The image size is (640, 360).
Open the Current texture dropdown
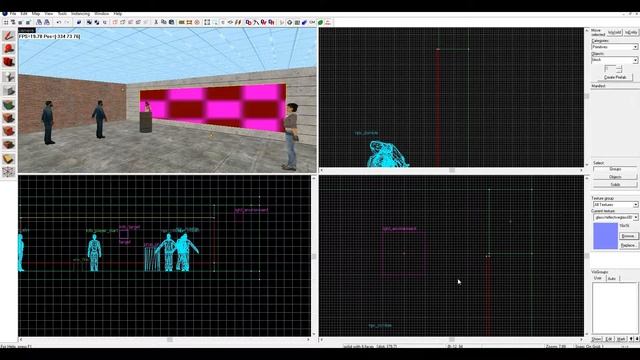tap(616, 218)
